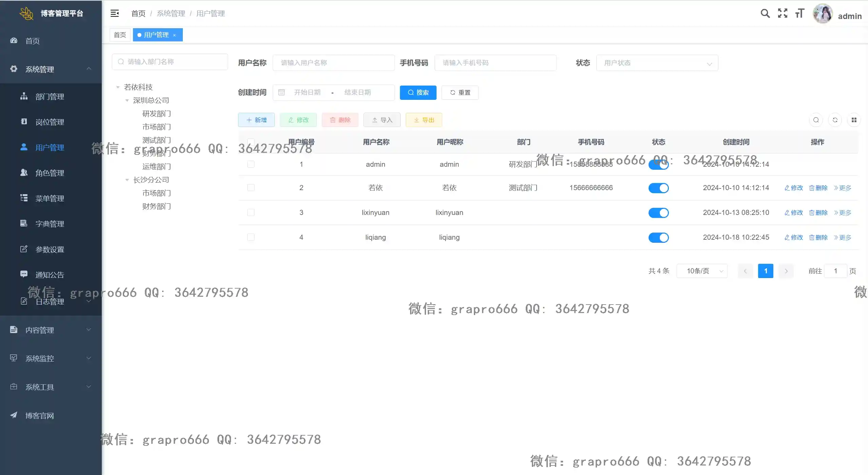Collapse the 深圳总公司 tree node
The width and height of the screenshot is (868, 475).
coord(127,101)
